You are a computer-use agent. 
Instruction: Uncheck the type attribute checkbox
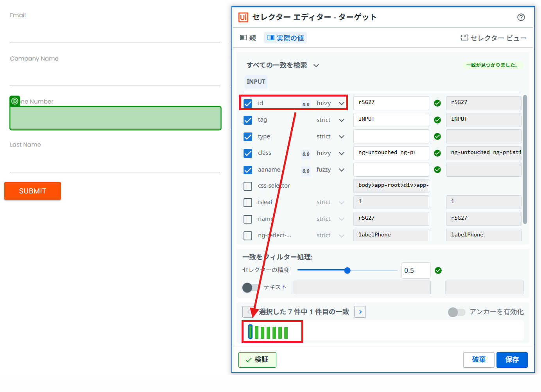248,137
